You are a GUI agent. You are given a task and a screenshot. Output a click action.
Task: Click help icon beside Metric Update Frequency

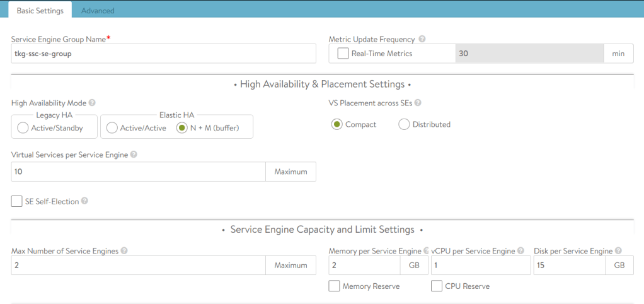pos(422,39)
